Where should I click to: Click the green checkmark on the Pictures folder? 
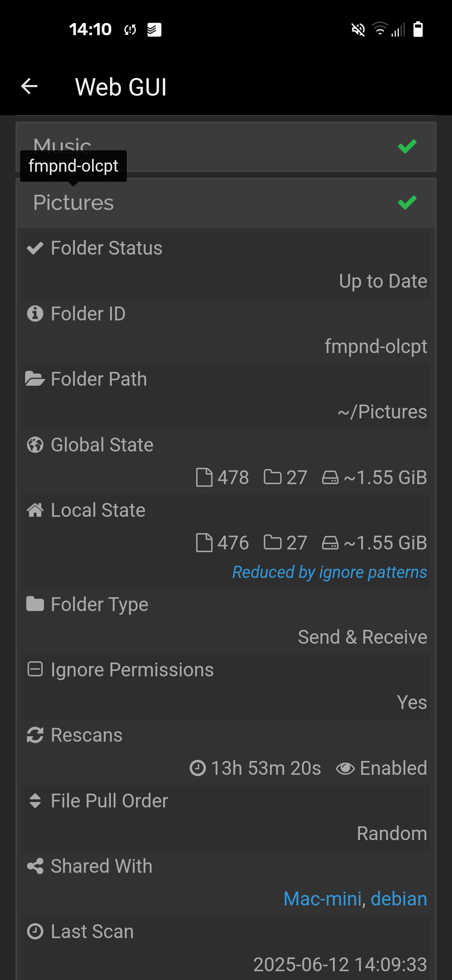[406, 202]
